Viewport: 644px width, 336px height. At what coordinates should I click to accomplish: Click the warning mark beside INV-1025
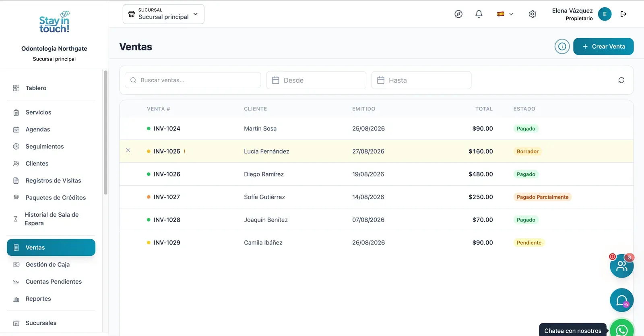(185, 151)
